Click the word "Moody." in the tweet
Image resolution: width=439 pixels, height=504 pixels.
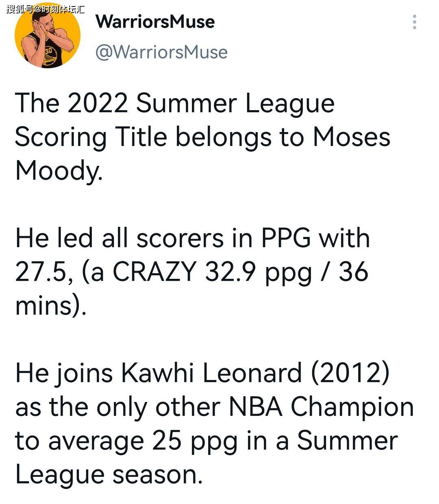[59, 171]
